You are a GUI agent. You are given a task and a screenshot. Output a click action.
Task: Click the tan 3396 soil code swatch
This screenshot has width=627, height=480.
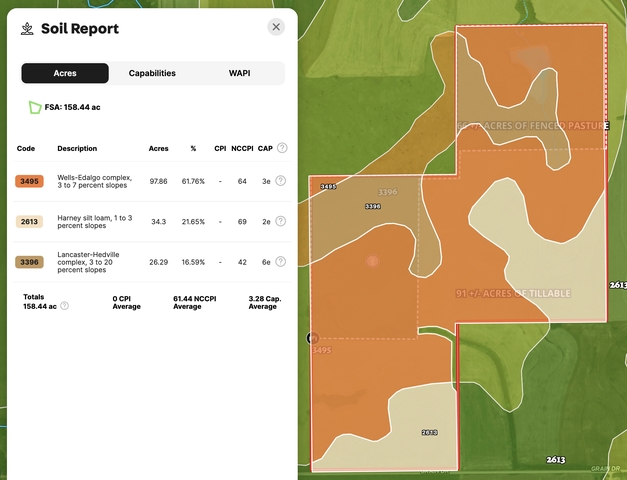coord(29,262)
